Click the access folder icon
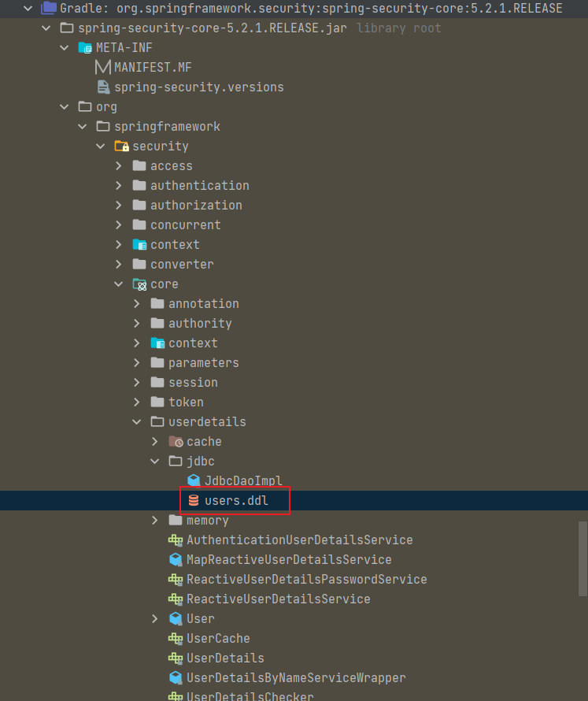588x701 pixels. click(x=139, y=166)
